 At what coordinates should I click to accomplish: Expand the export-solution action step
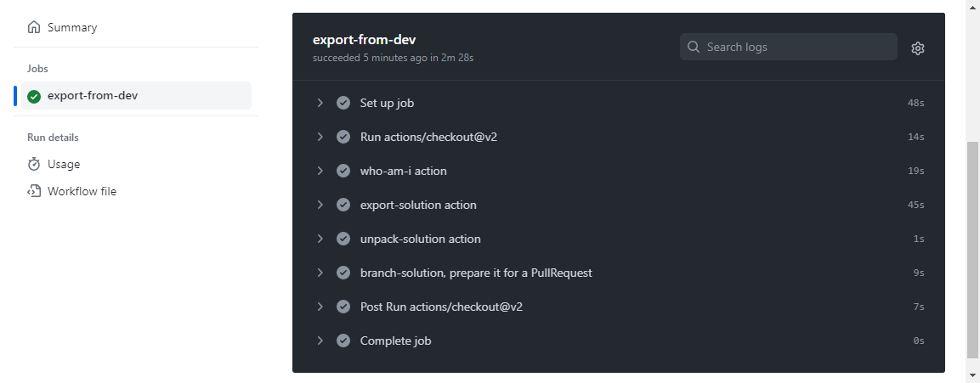coord(320,205)
